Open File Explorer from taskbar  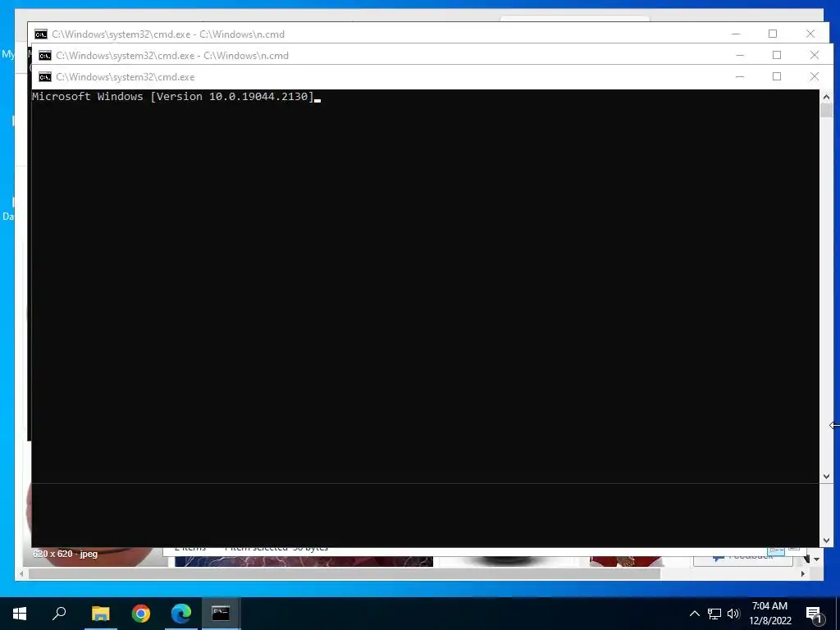tap(100, 613)
